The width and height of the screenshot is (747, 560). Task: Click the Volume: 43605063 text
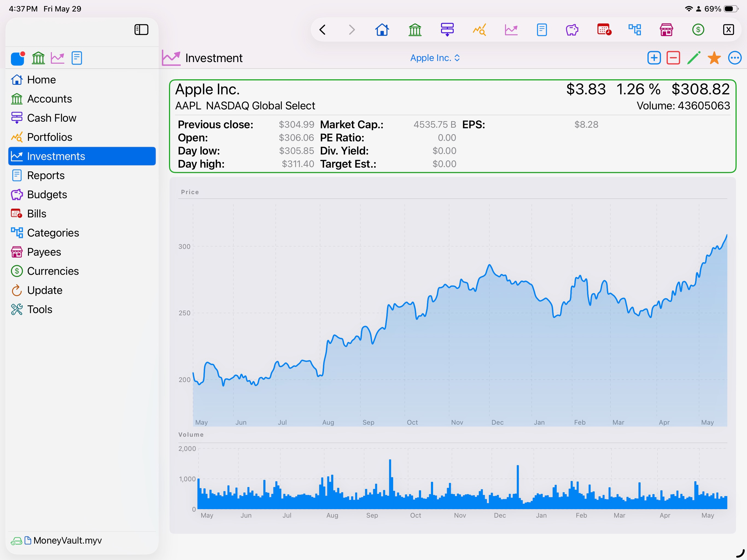(683, 106)
